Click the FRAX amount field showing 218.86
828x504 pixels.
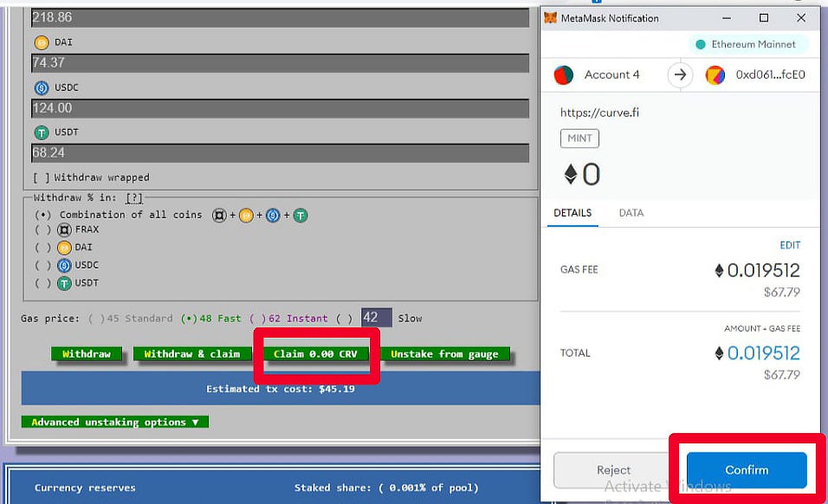point(280,17)
